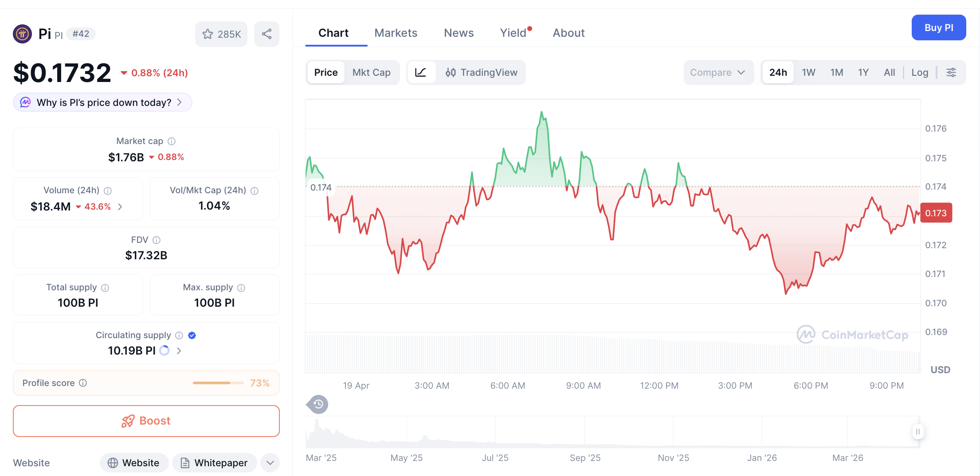Click the verified badge next to Circulating supply

pyautogui.click(x=192, y=336)
